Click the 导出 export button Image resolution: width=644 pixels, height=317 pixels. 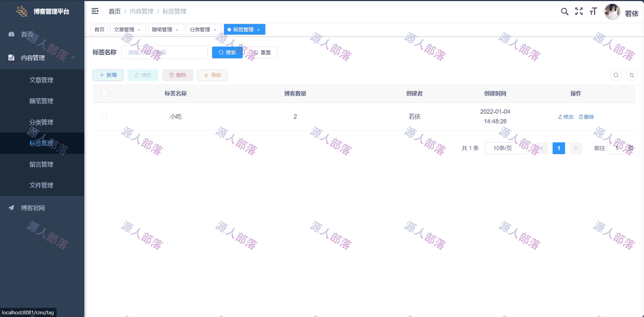[x=212, y=75]
